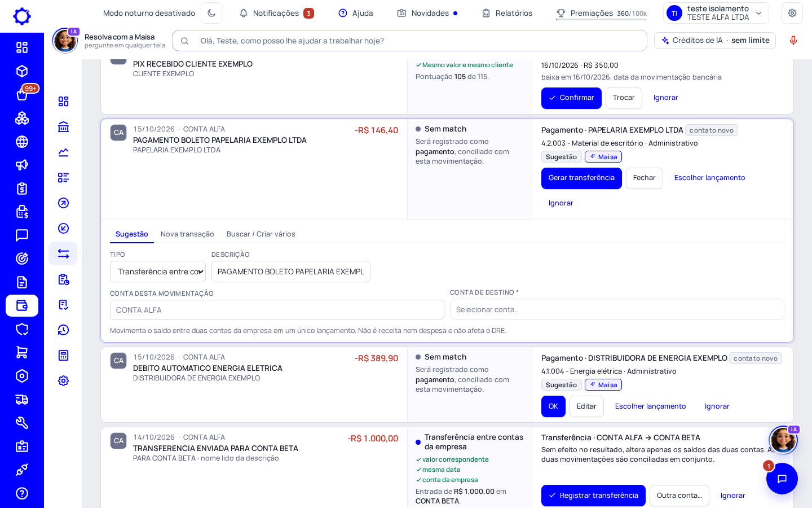
Task: Open the history clock icon in the secondary sidebar
Action: coord(63,330)
